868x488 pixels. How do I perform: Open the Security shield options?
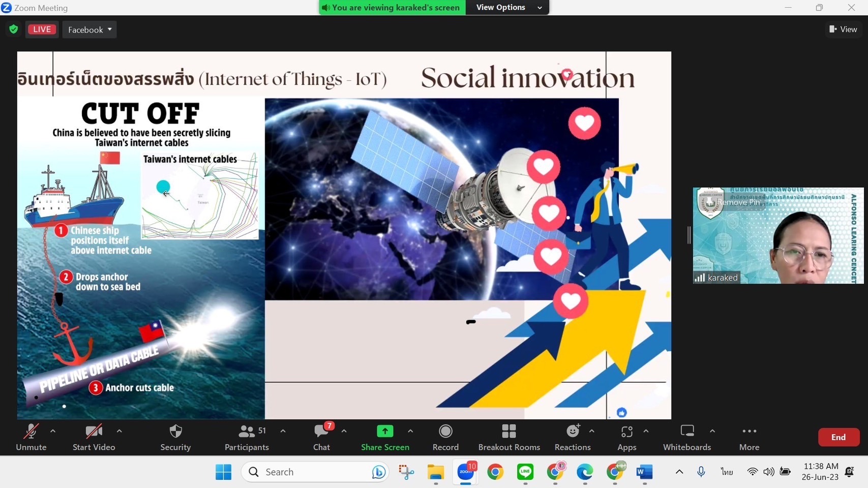[x=175, y=437]
